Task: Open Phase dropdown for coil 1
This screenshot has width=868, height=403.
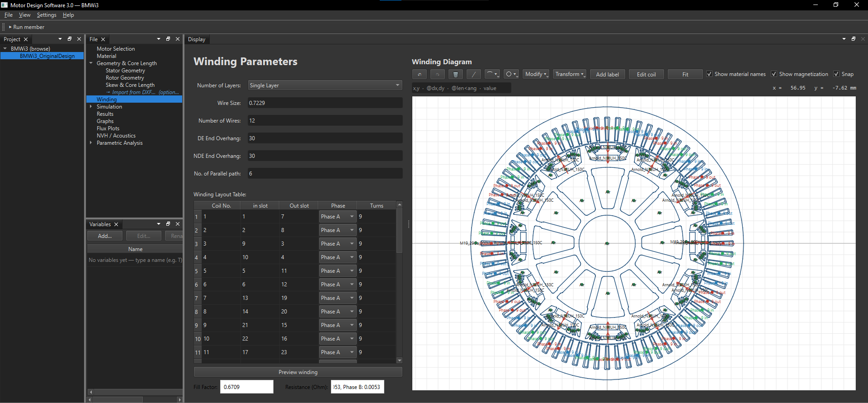Action: pyautogui.click(x=338, y=217)
